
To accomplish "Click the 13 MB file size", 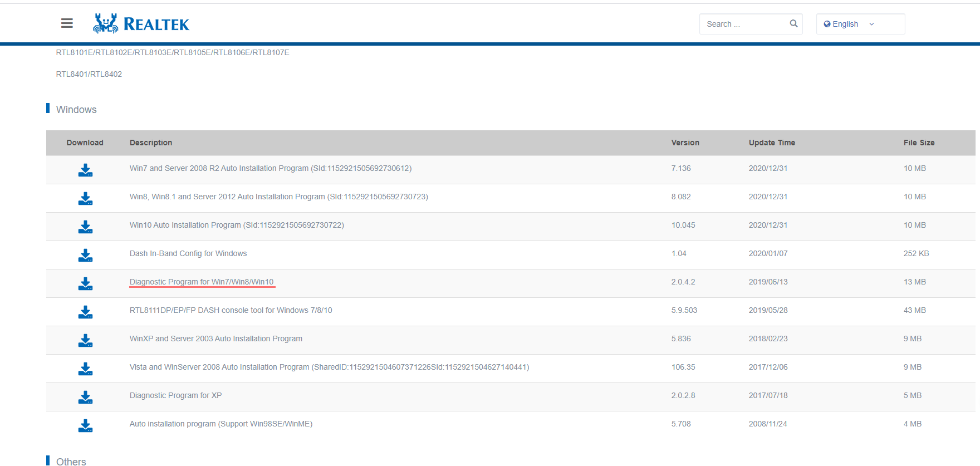I will (x=915, y=282).
